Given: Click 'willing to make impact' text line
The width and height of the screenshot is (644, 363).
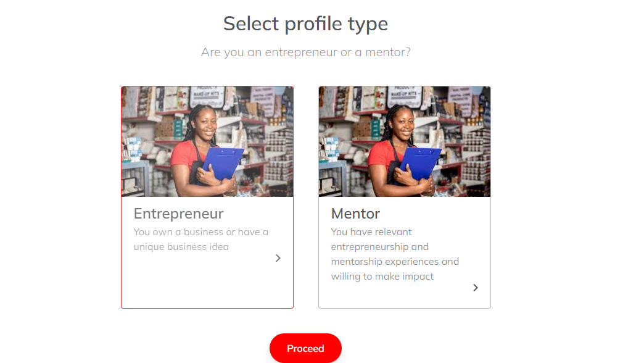Looking at the screenshot, I should click(382, 276).
